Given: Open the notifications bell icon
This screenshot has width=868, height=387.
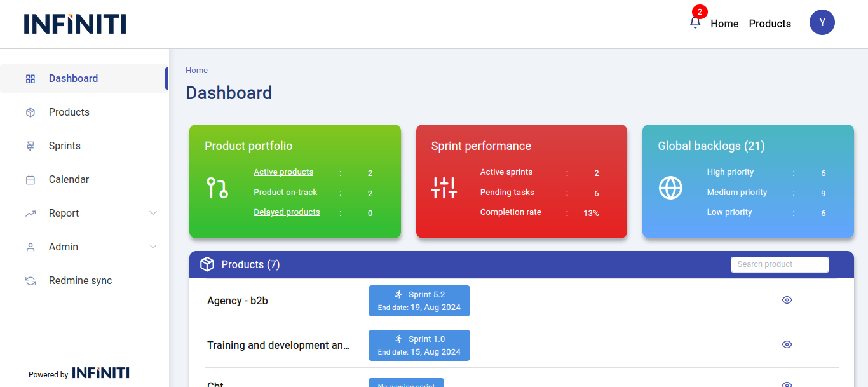Looking at the screenshot, I should tap(695, 23).
